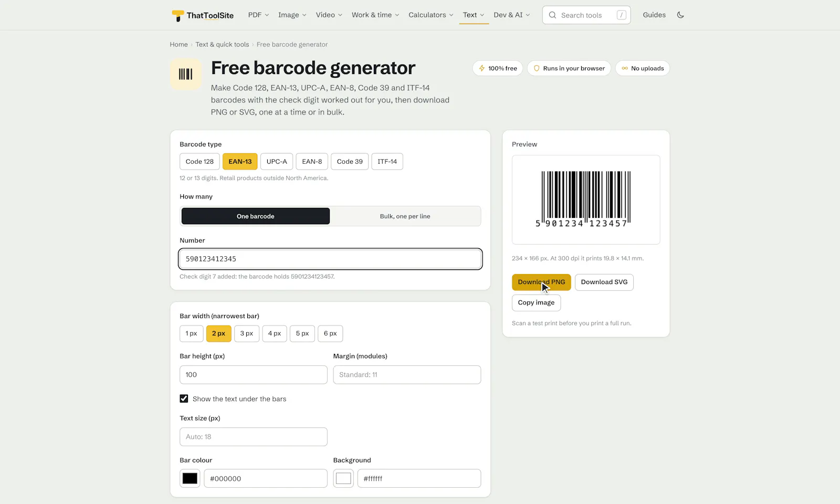This screenshot has width=840, height=504.
Task: Expand the Video menu
Action: coord(329,15)
